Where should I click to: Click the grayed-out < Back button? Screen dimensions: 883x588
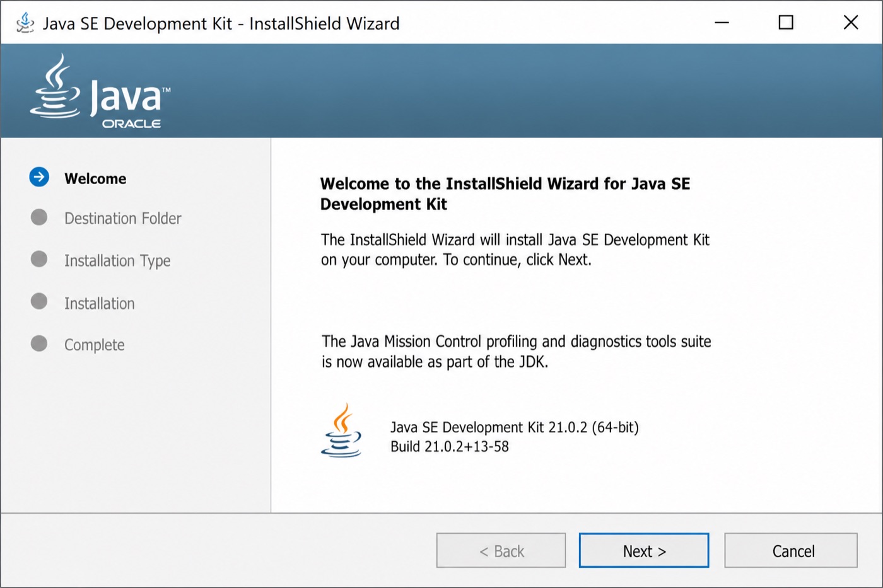click(501, 550)
